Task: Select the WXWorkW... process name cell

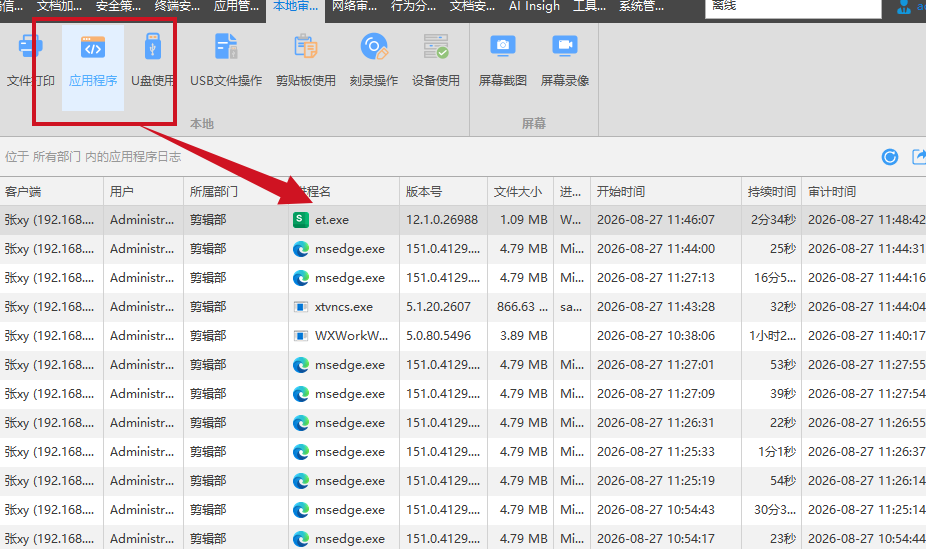Action: [x=344, y=336]
